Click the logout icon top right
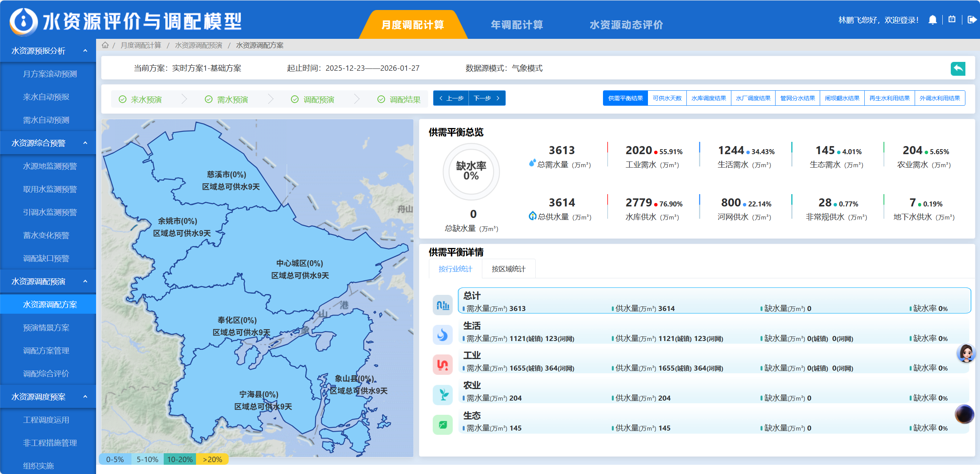Viewport: 980px width, 474px height. coord(972,20)
